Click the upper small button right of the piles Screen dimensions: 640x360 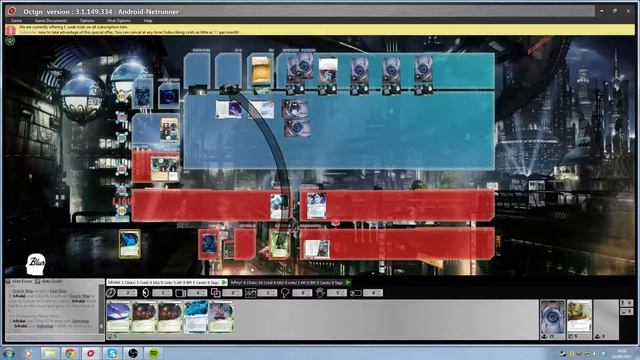[x=627, y=303]
